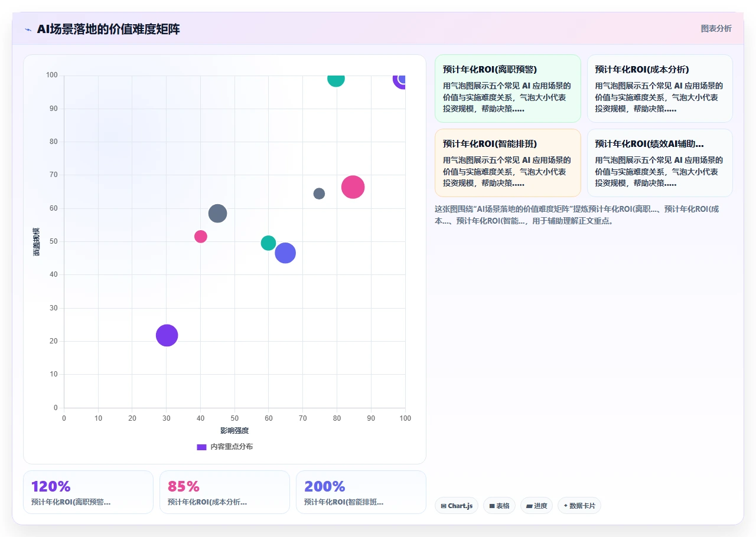Image resolution: width=756 pixels, height=537 pixels.
Task: Click the small grey bubble near x=75
Action: coord(320,194)
